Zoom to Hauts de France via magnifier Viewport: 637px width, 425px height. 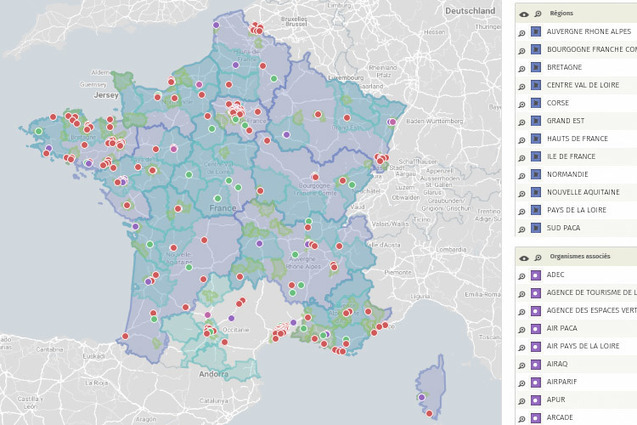pos(522,140)
